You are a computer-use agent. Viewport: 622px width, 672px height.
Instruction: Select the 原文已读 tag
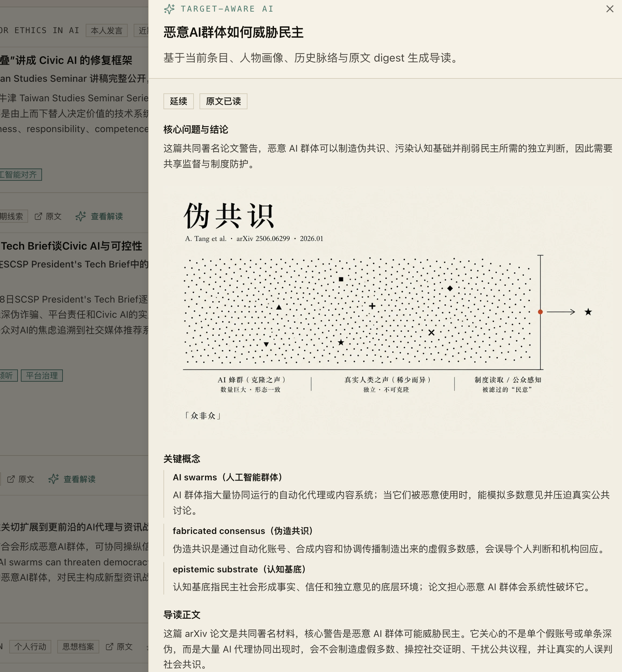223,101
